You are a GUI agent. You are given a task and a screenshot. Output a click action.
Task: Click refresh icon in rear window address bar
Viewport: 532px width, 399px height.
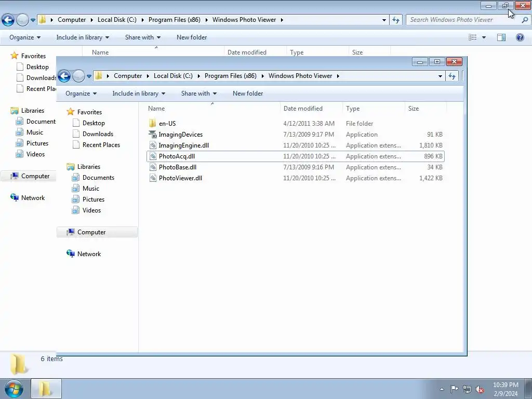[x=396, y=20]
